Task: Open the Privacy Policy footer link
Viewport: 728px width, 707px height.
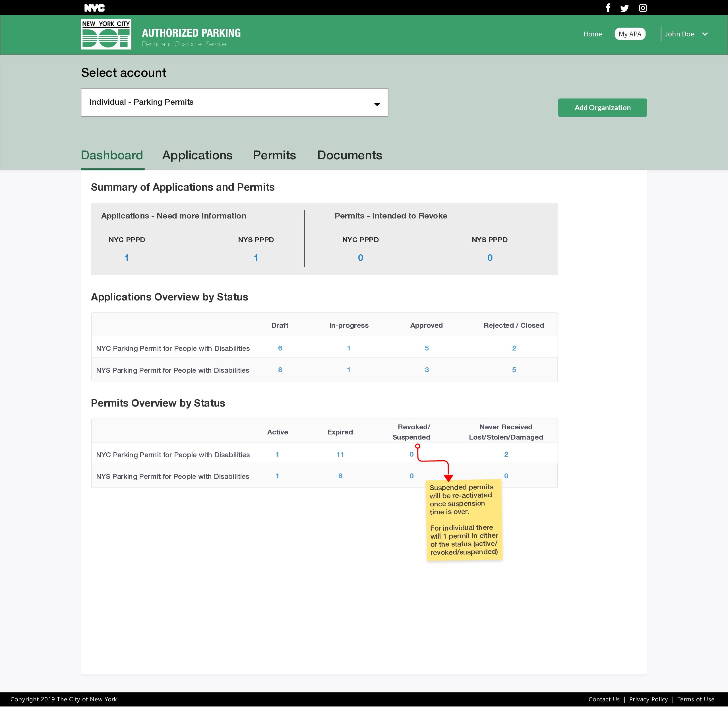Action: pos(648,699)
